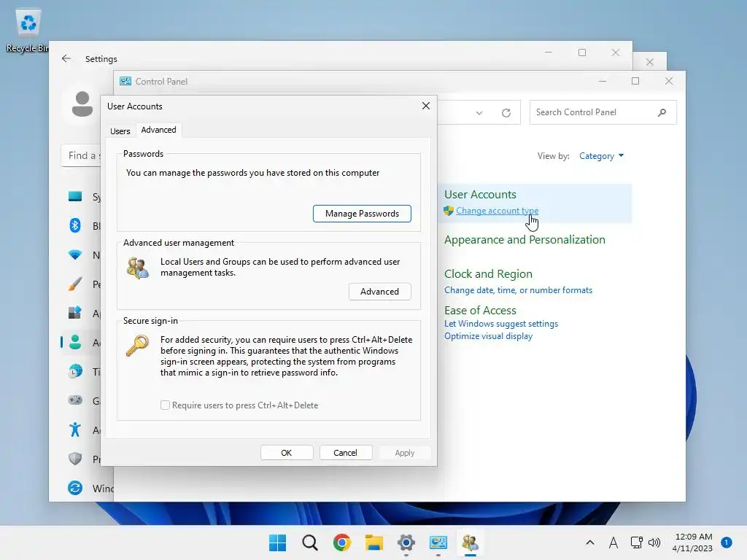This screenshot has height=560, width=747.
Task: Refresh the Control Panel address bar
Action: (x=506, y=113)
